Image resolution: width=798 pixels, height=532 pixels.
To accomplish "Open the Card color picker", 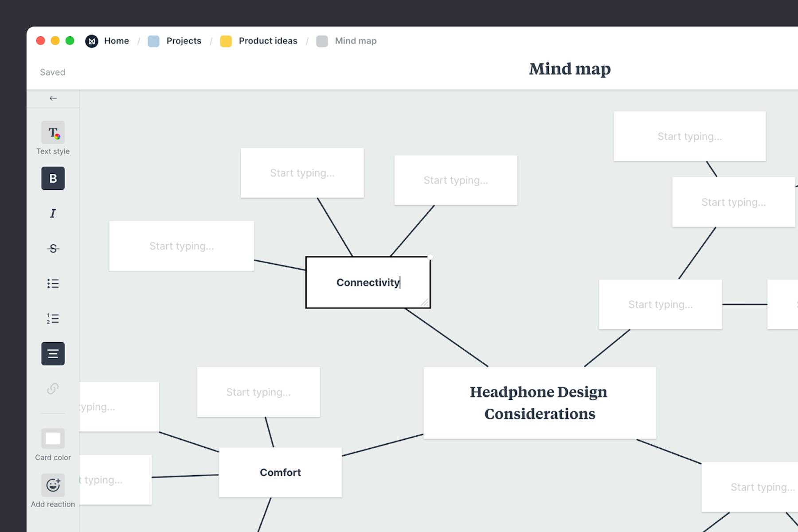I will (x=53, y=439).
